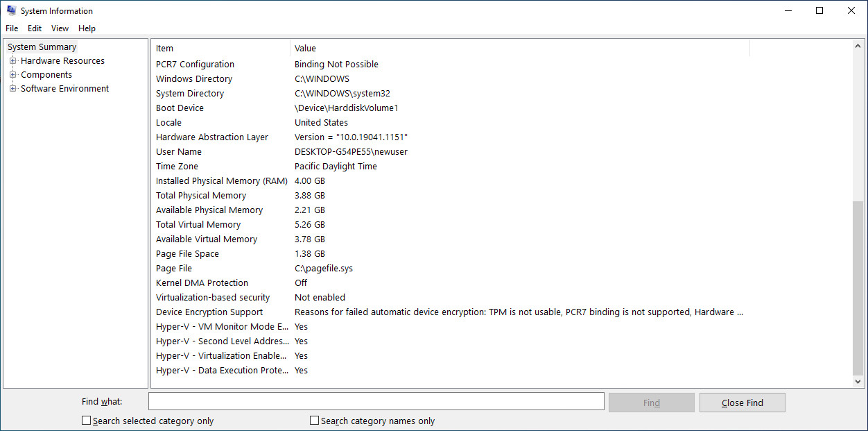Select Components tree item
The height and width of the screenshot is (431, 868).
[x=46, y=75]
